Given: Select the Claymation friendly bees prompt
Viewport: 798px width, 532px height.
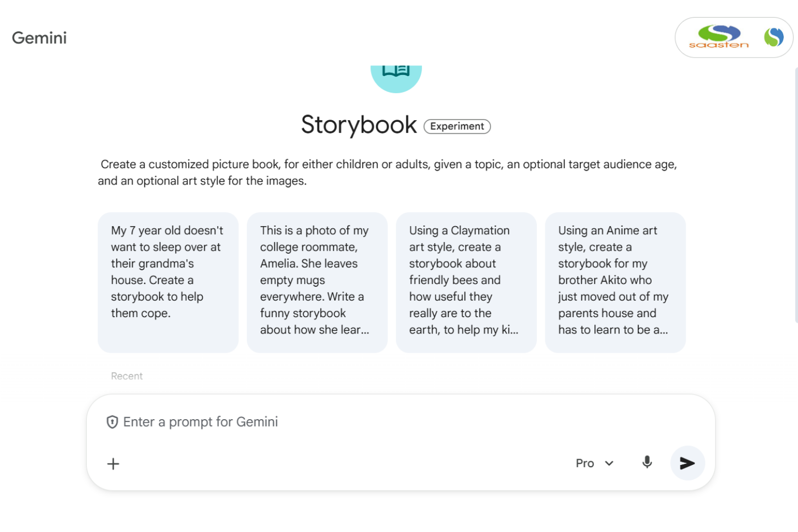Looking at the screenshot, I should click(x=465, y=282).
